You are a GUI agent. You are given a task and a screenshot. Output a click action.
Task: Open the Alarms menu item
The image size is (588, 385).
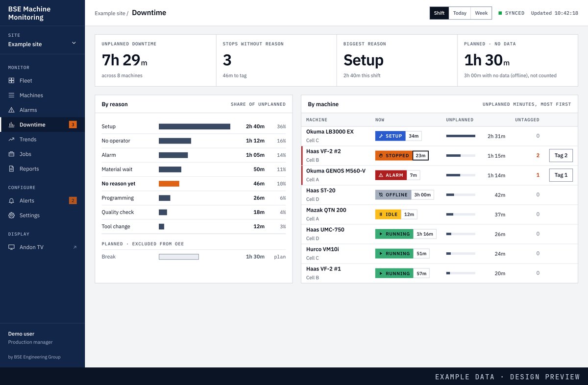pos(42,110)
